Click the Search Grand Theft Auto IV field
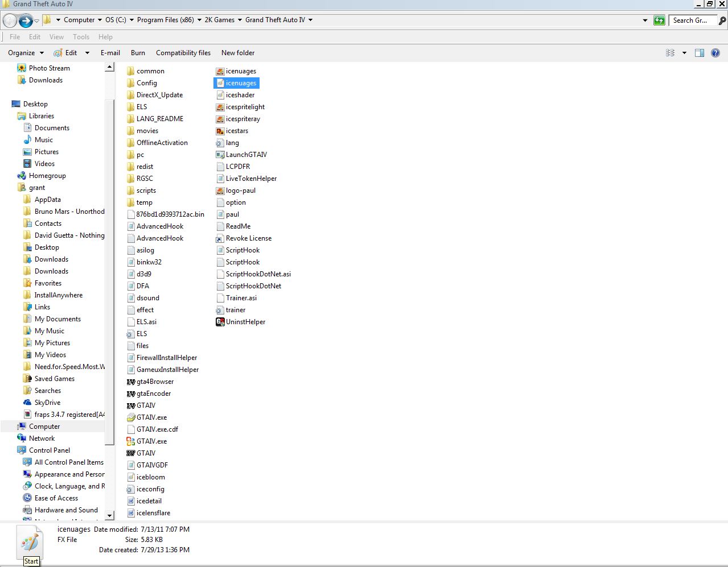The height and width of the screenshot is (567, 728). click(693, 20)
